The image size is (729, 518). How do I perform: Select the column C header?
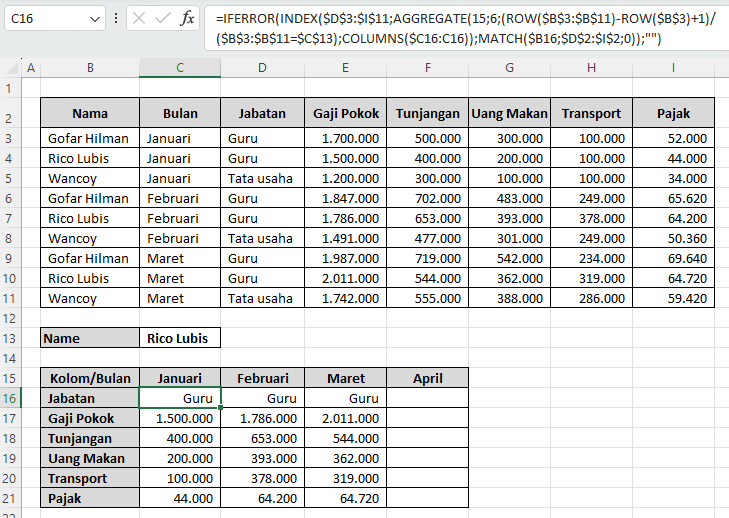click(x=179, y=68)
